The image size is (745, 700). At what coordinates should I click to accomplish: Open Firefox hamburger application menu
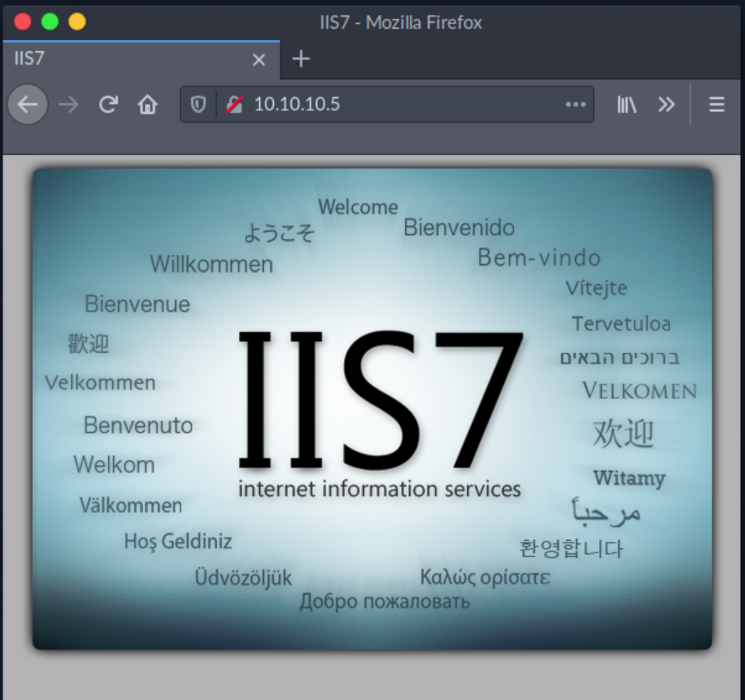click(716, 105)
